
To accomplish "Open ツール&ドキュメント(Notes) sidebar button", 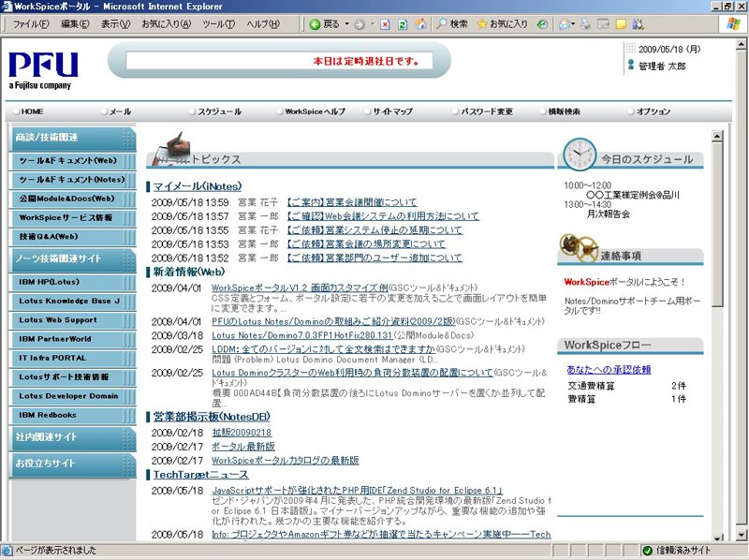I will tap(73, 180).
